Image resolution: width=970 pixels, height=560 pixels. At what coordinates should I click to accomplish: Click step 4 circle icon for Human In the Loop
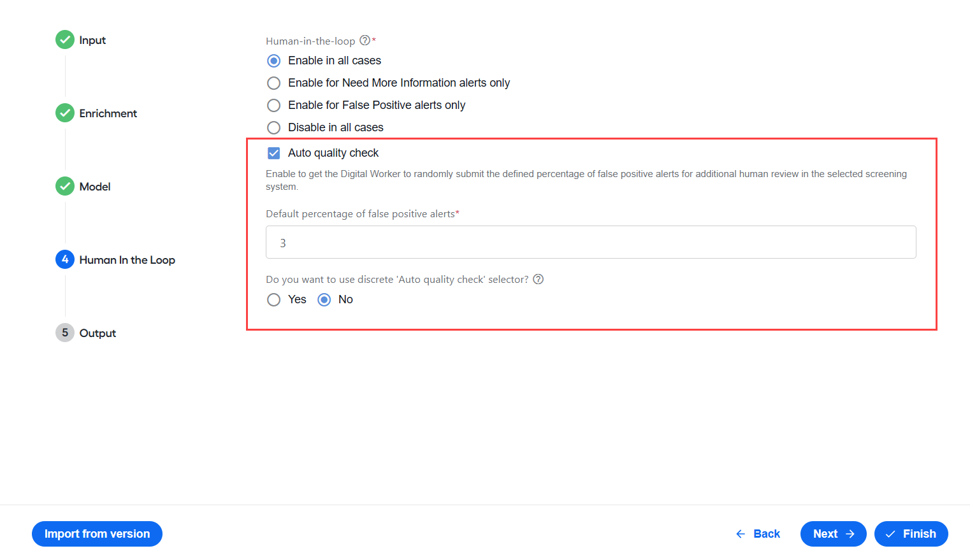[x=65, y=259]
